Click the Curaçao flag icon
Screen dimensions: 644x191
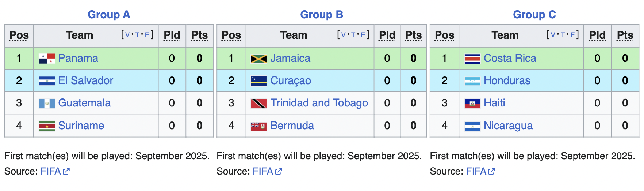258,81
